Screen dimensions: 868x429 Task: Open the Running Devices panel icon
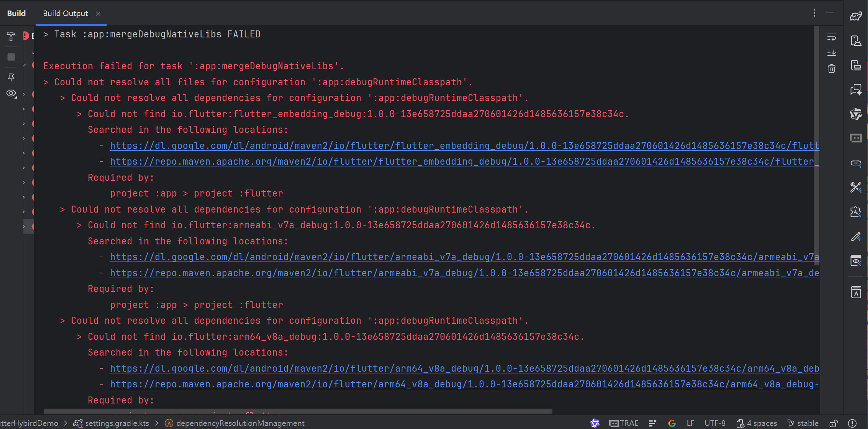[x=856, y=65]
